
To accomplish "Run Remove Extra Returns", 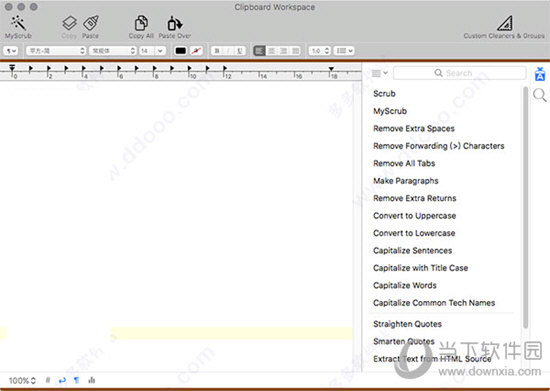I will point(415,198).
